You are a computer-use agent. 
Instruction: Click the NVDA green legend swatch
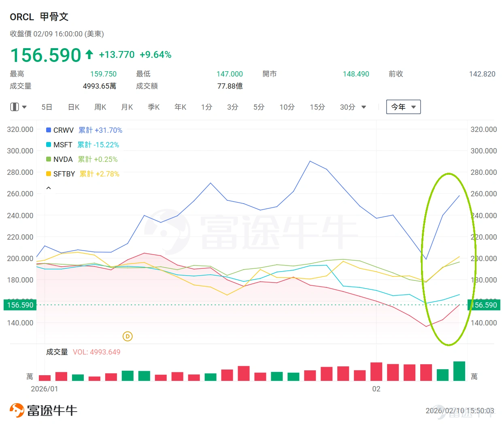(49, 159)
